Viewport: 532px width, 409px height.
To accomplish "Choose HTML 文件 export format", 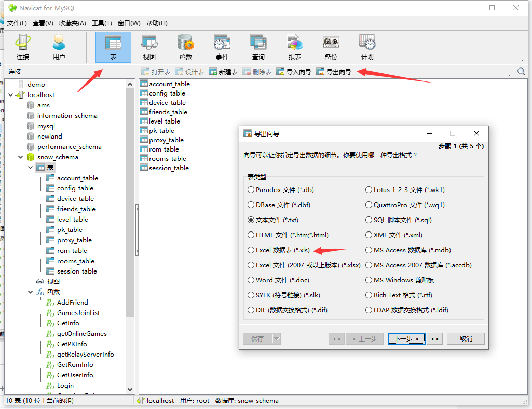I will tap(288, 235).
